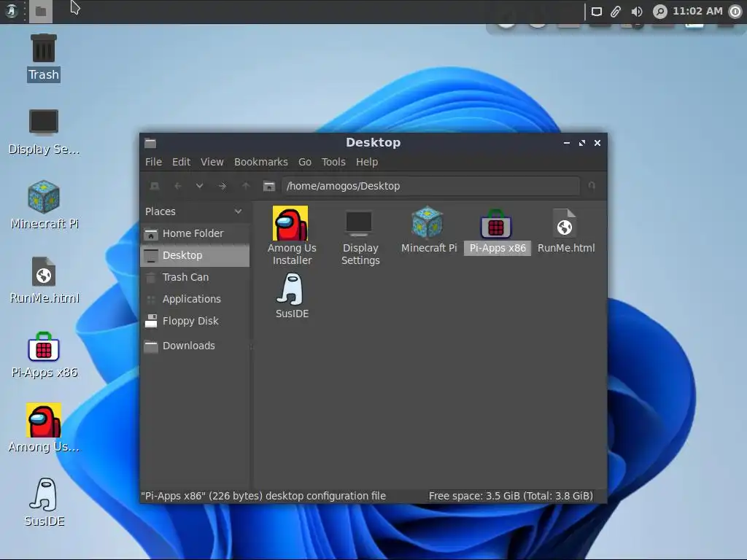Expand the Places side pane dropdown
Image resolution: width=747 pixels, height=560 pixels.
(x=239, y=211)
